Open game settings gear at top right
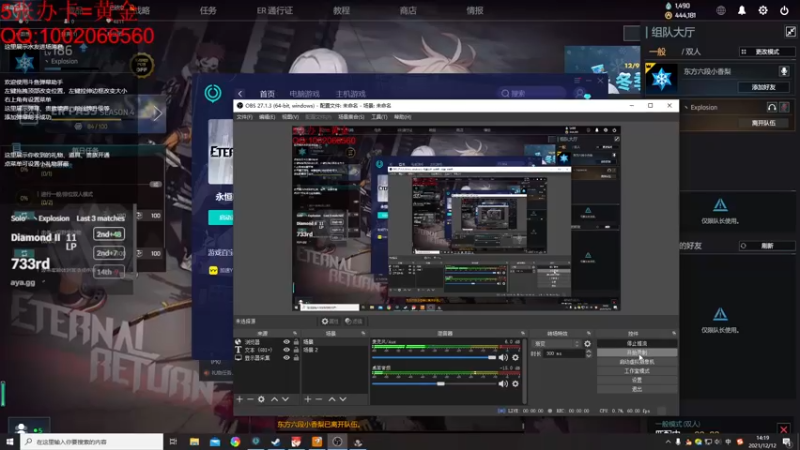Screen dimensions: 800x450 click(763, 10)
